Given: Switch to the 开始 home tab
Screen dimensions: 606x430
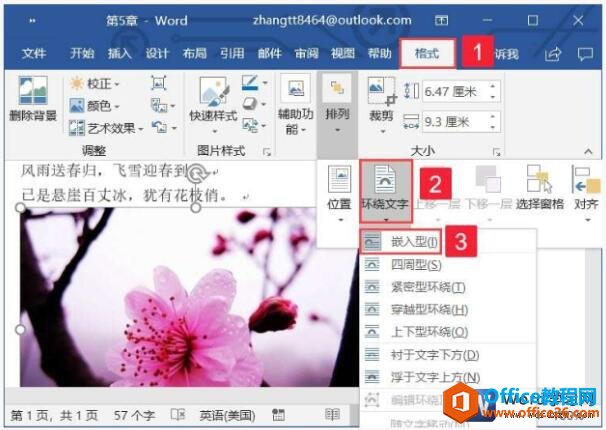Looking at the screenshot, I should tap(82, 53).
